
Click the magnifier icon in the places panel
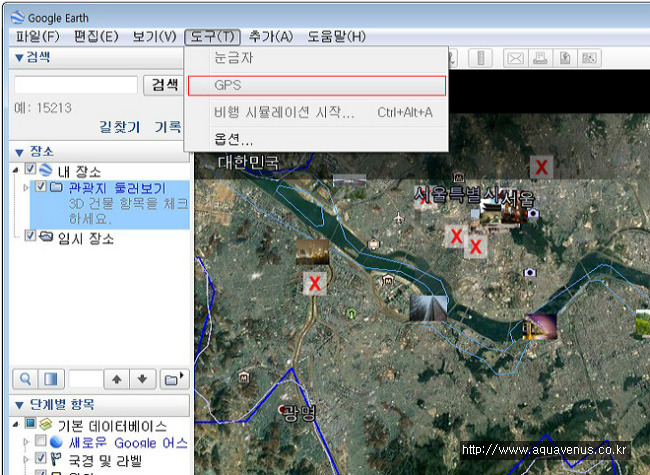[25, 379]
